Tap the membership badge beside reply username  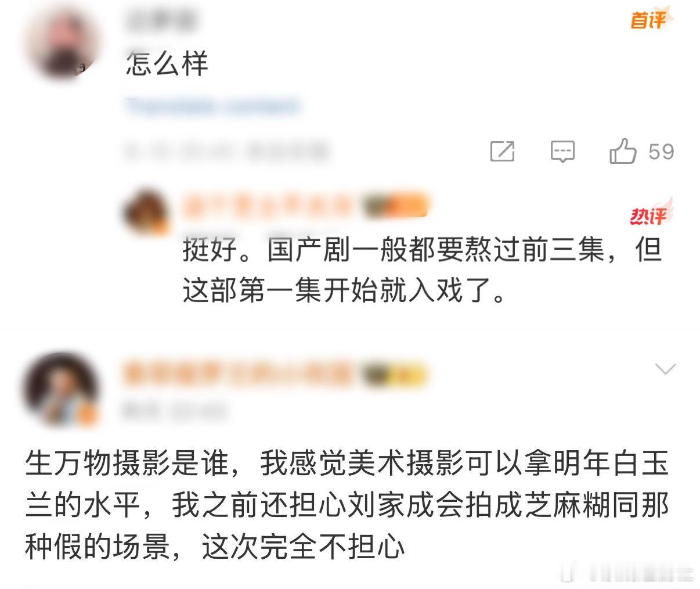click(396, 205)
